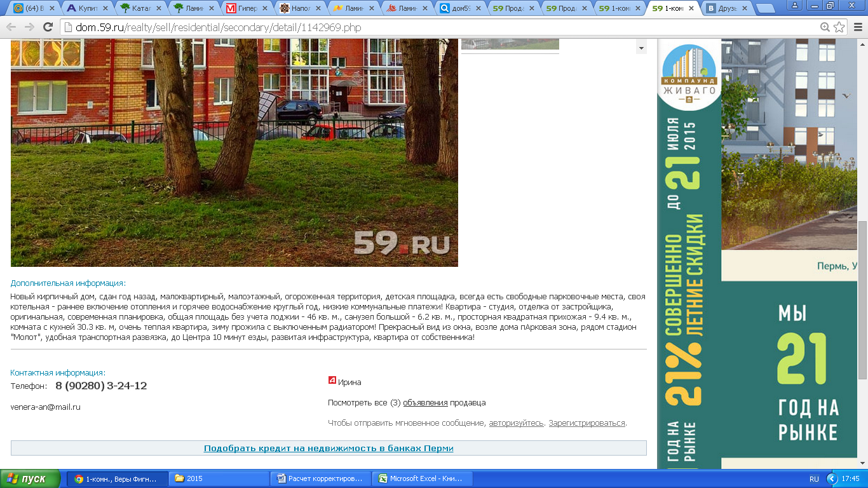
Task: Go back to the previous page
Action: point(11,27)
